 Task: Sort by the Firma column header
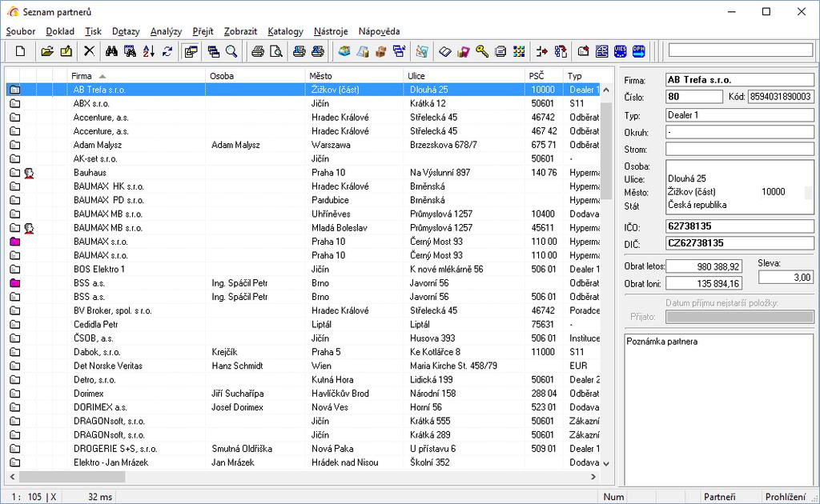pyautogui.click(x=136, y=76)
